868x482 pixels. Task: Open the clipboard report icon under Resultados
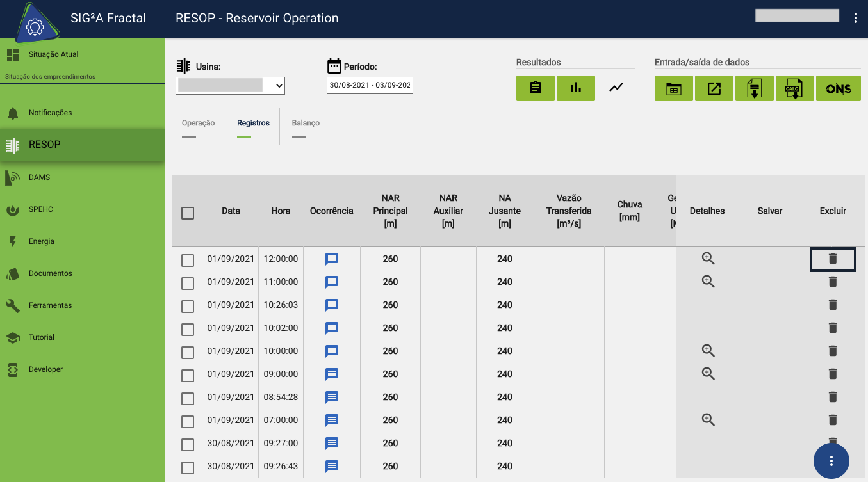pyautogui.click(x=536, y=88)
